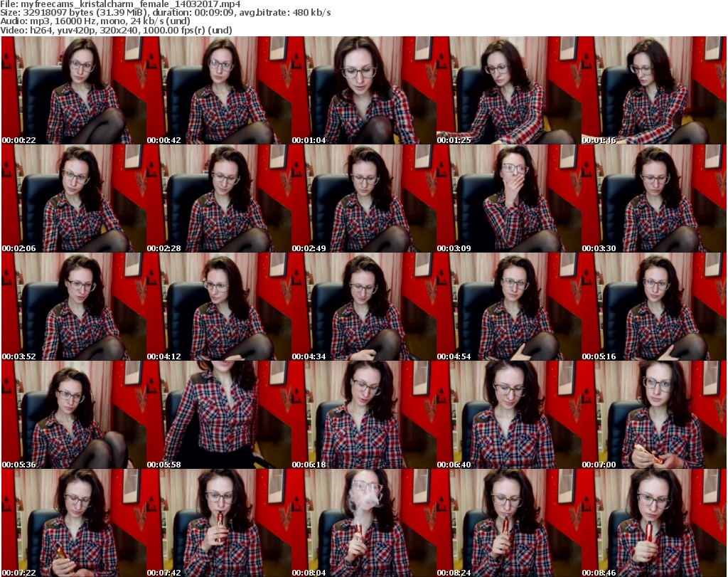The height and width of the screenshot is (577, 728).
Task: Choose the 00:05:58 thumbnail
Action: [219, 415]
